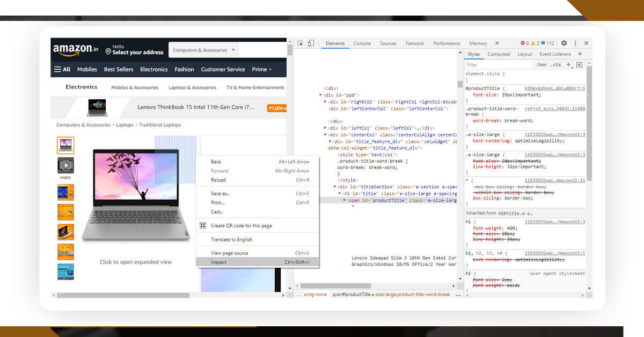The height and width of the screenshot is (337, 644).
Task: Open the Memory tab
Action: tap(478, 43)
